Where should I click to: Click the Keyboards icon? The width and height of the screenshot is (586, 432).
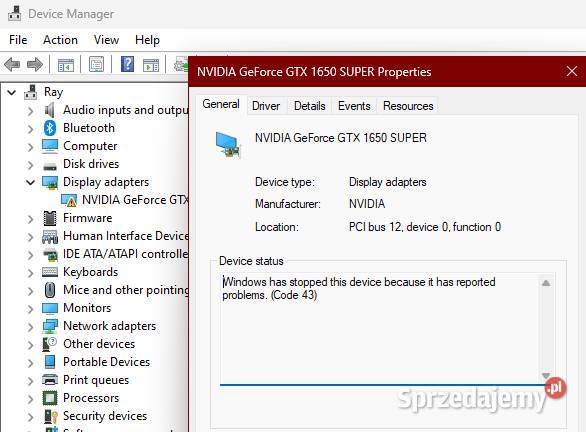coord(50,272)
